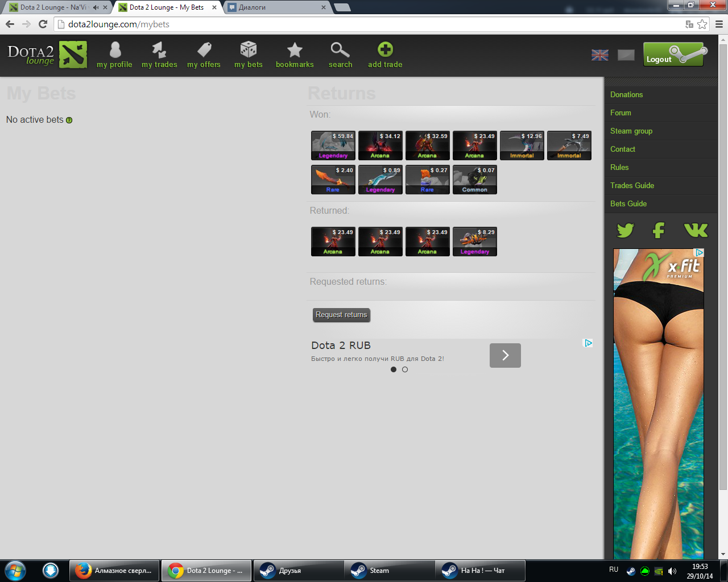
Task: Open Contact in the sidebar
Action: [x=661, y=149]
